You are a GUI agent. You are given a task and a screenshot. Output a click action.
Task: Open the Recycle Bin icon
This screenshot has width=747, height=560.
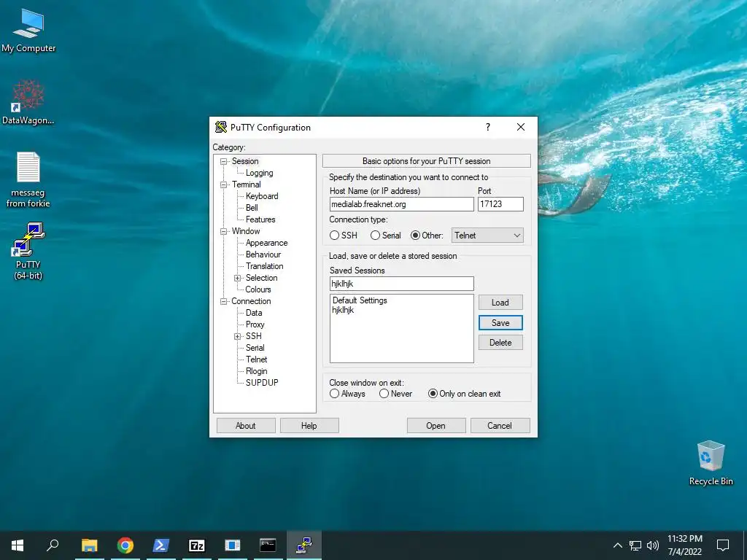tap(711, 462)
